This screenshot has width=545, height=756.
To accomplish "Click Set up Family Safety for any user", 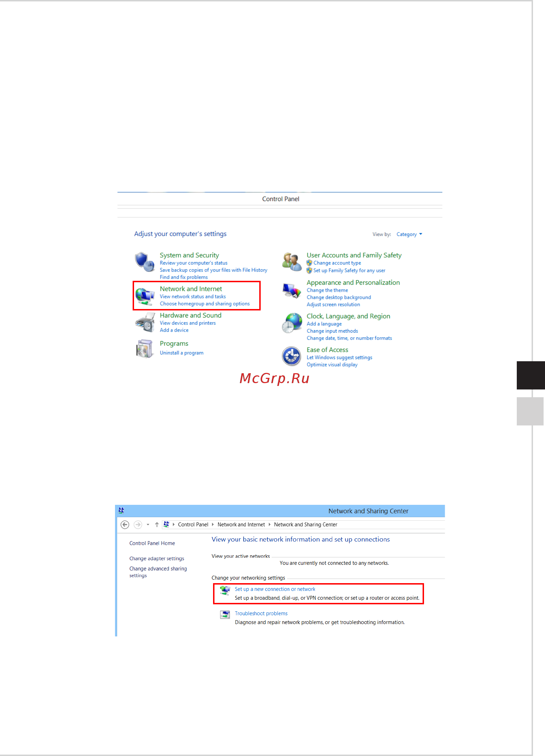I will [349, 271].
